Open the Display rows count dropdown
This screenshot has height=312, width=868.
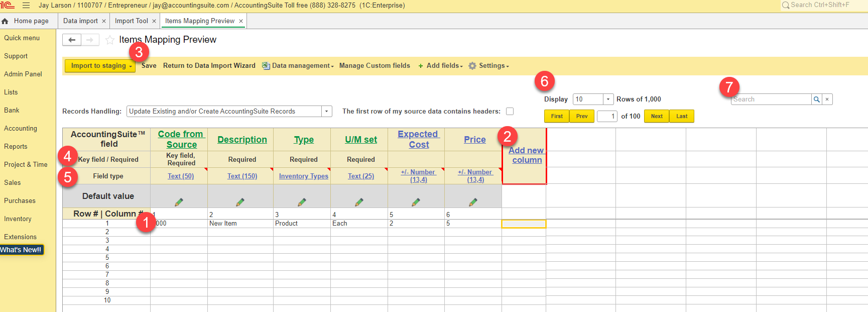608,99
